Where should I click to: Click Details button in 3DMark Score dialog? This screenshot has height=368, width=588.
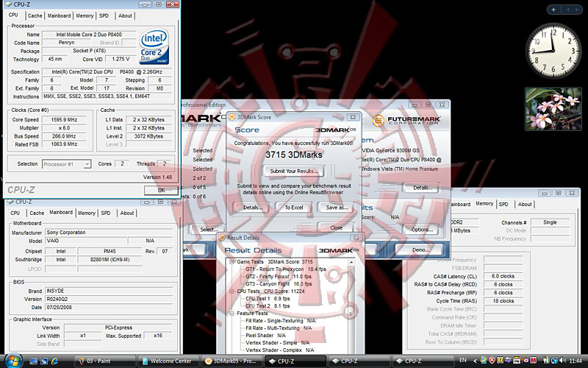tap(253, 208)
